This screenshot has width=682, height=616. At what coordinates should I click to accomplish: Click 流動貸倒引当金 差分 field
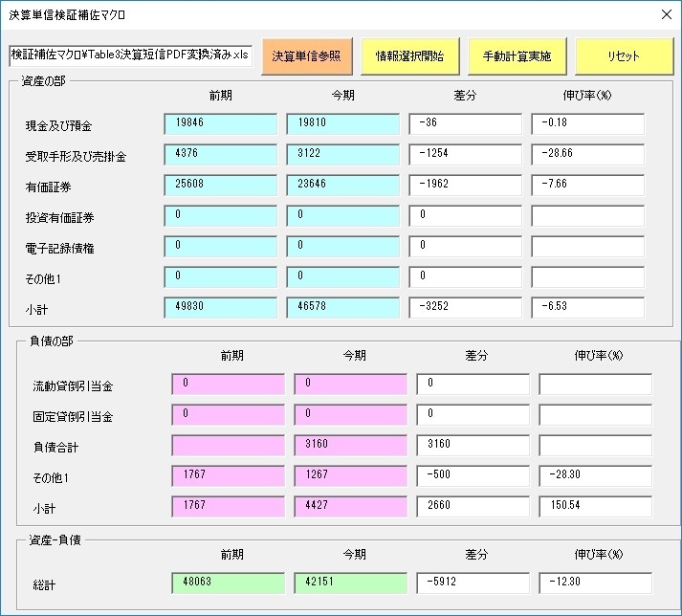coord(473,385)
